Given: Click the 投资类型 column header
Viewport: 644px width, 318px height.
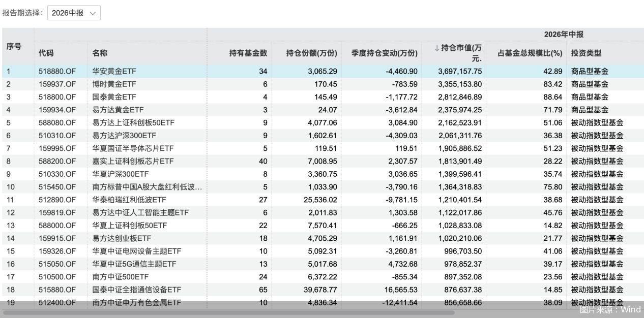Looking at the screenshot, I should (586, 53).
